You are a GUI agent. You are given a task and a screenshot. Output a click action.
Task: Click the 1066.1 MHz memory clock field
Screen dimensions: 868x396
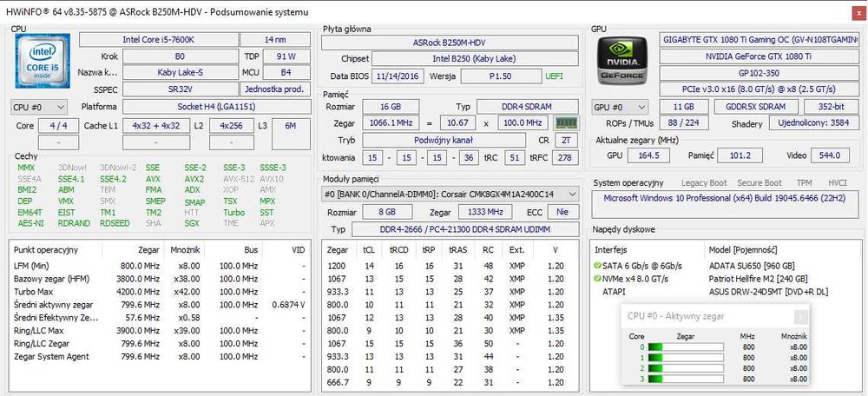(391, 122)
